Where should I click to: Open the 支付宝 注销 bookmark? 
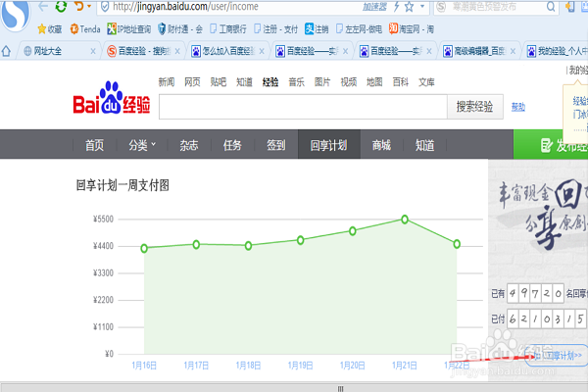[x=317, y=28]
